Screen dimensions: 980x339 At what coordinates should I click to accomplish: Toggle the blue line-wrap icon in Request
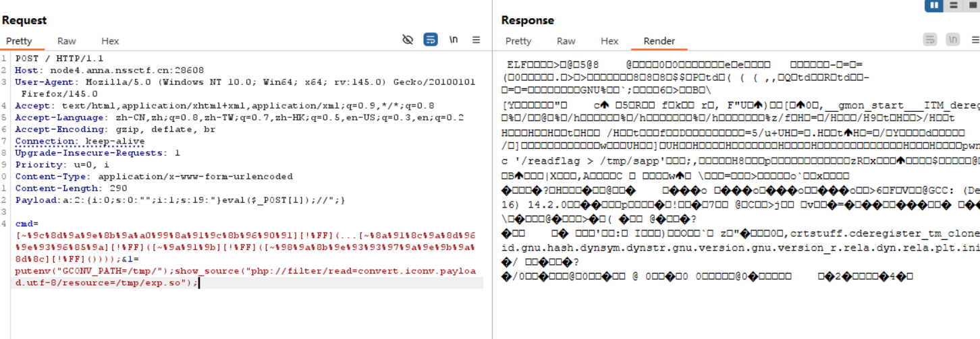point(431,40)
